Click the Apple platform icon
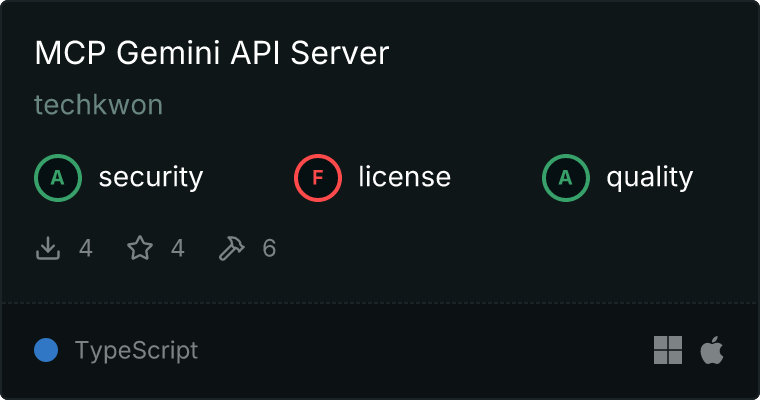This screenshot has width=760, height=400. point(711,350)
